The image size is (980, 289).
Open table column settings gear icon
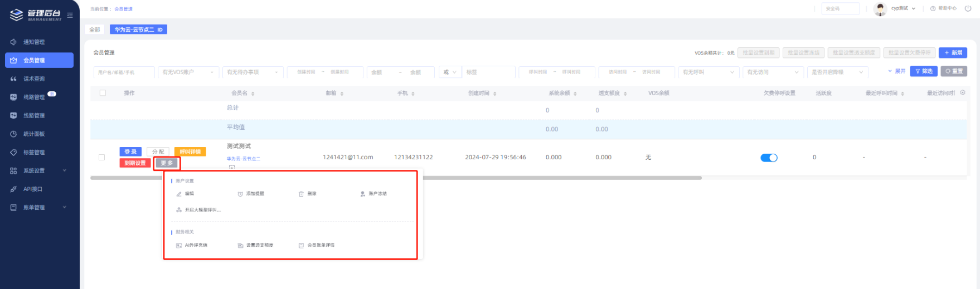point(962,92)
